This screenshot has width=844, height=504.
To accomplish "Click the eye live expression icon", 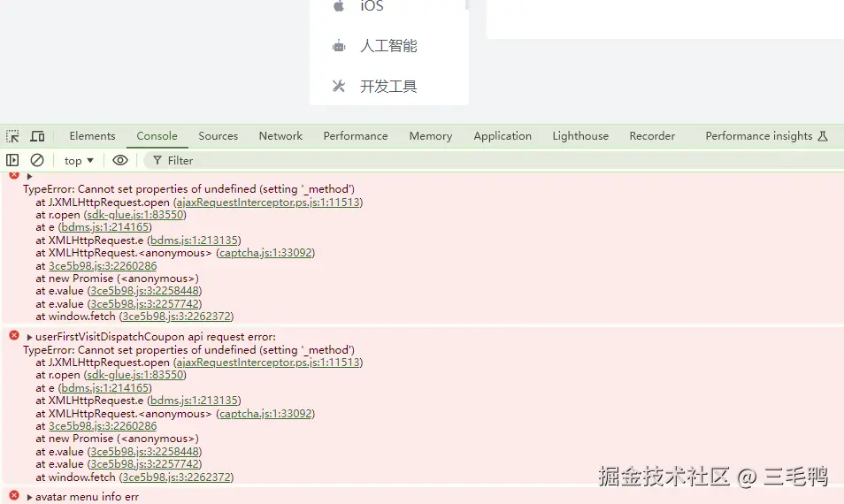I will coord(120,160).
